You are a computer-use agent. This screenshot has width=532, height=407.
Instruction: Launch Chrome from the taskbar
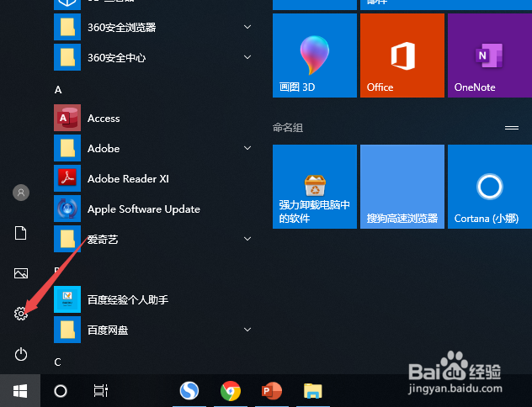(x=231, y=391)
